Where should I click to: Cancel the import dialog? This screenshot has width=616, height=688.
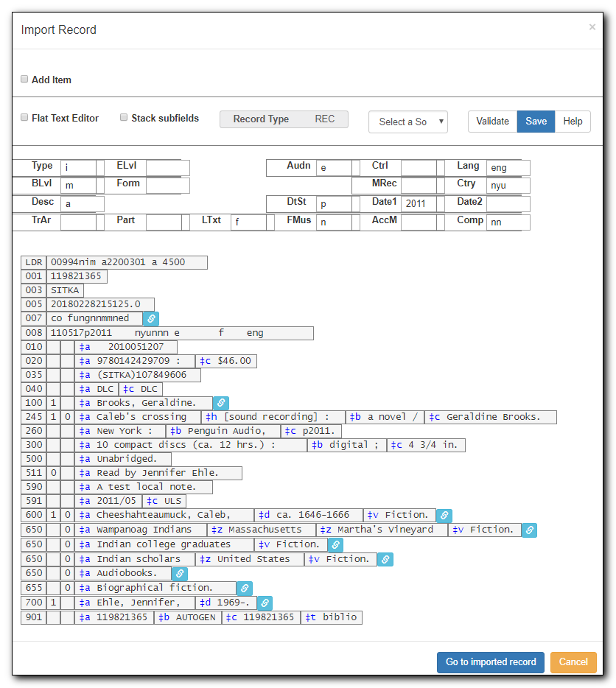573,661
